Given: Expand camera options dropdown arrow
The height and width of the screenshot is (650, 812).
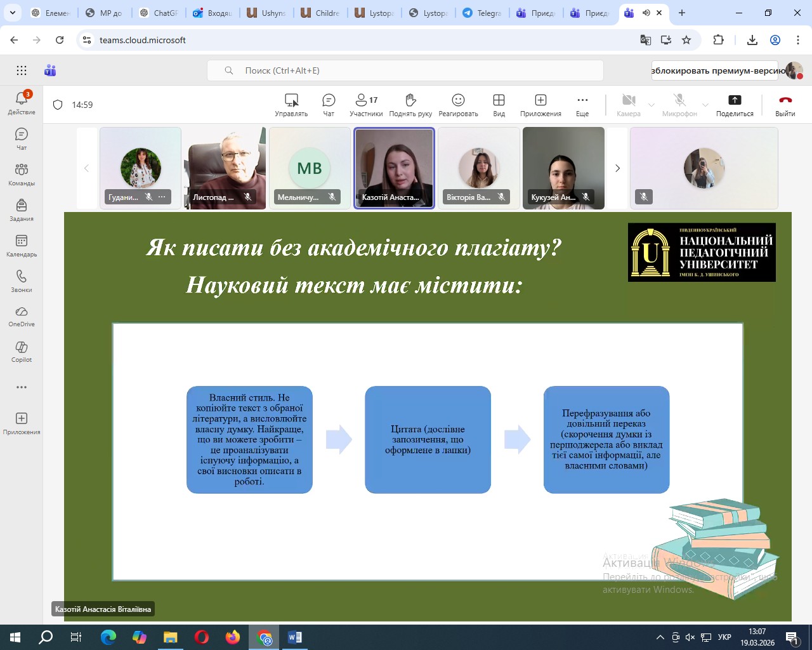Looking at the screenshot, I should pos(652,105).
